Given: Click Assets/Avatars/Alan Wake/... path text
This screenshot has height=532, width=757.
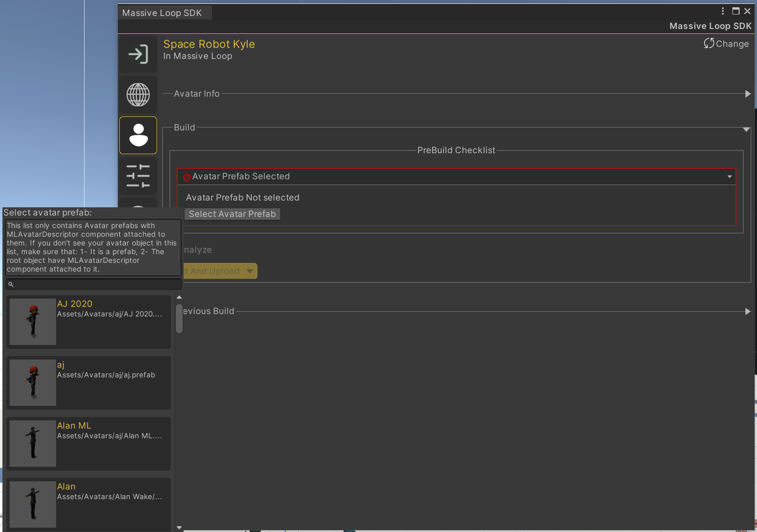Looking at the screenshot, I should [x=110, y=497].
